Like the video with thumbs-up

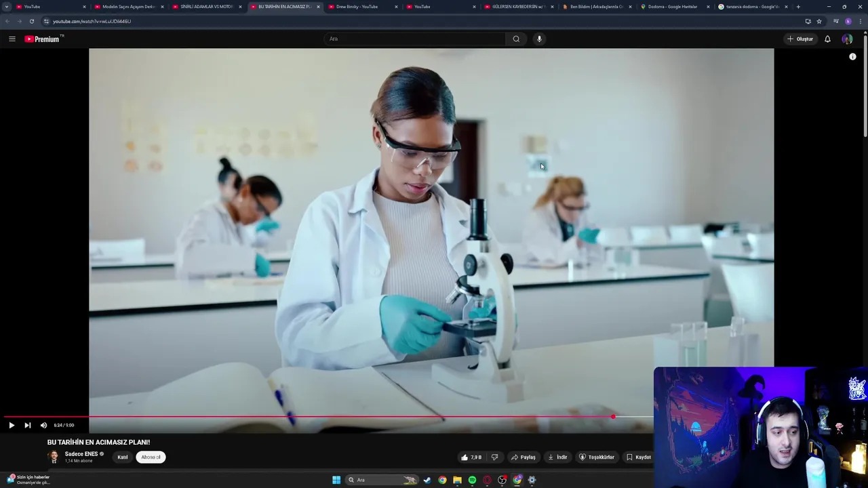click(x=471, y=457)
